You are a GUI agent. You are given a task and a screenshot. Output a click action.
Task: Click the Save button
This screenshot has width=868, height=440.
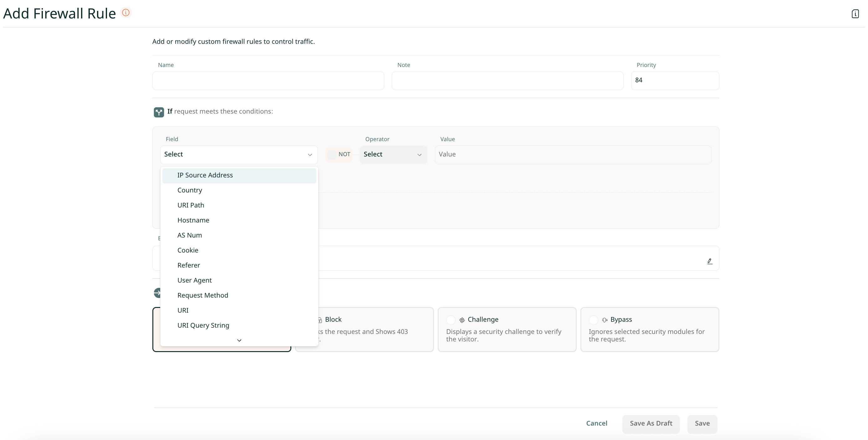(702, 424)
